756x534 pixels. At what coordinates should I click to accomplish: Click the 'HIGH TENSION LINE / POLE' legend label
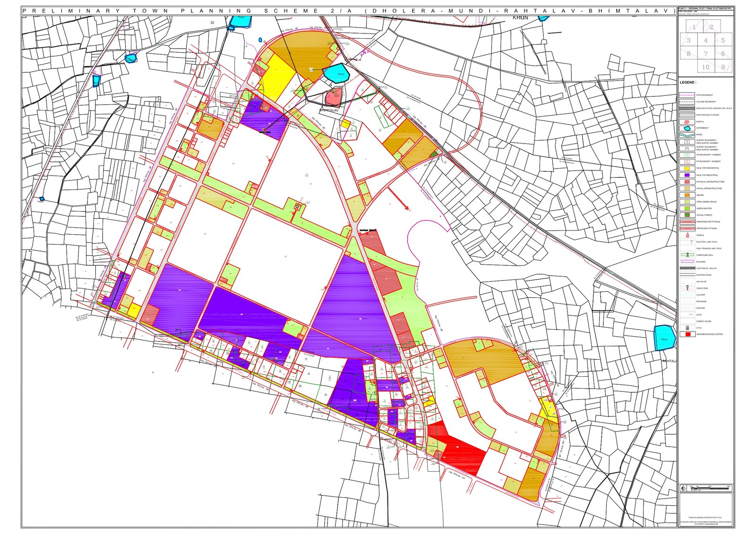(x=709, y=248)
